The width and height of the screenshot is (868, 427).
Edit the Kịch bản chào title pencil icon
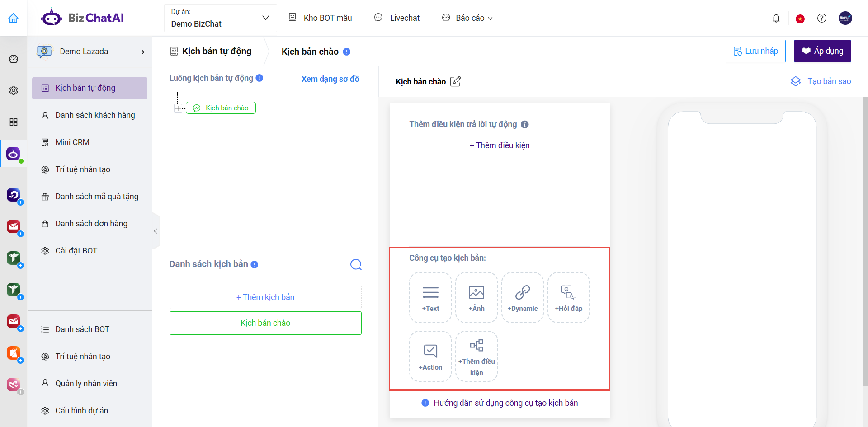455,81
